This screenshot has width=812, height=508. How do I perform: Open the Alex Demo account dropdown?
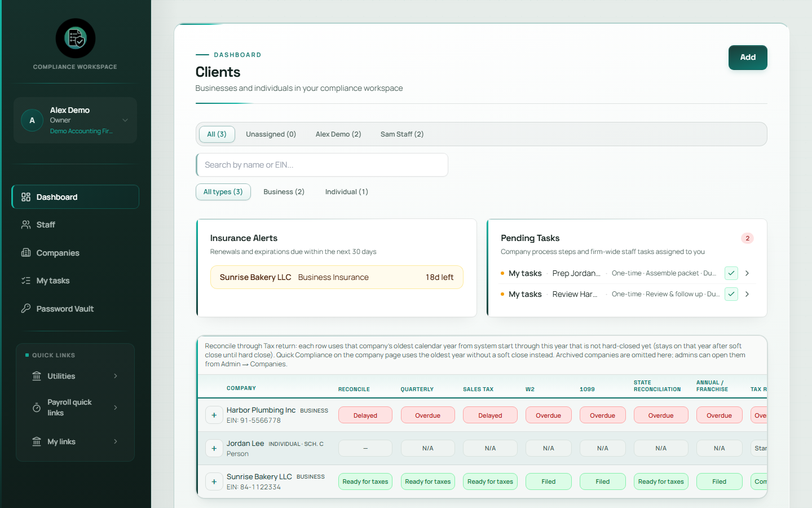click(125, 120)
